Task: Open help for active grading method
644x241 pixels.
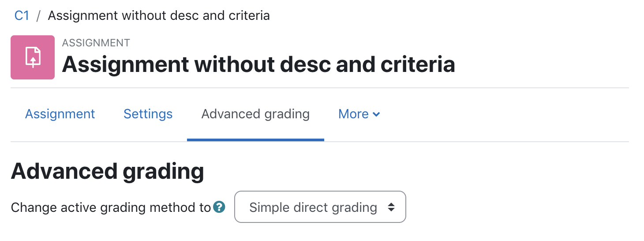Action: (x=219, y=207)
